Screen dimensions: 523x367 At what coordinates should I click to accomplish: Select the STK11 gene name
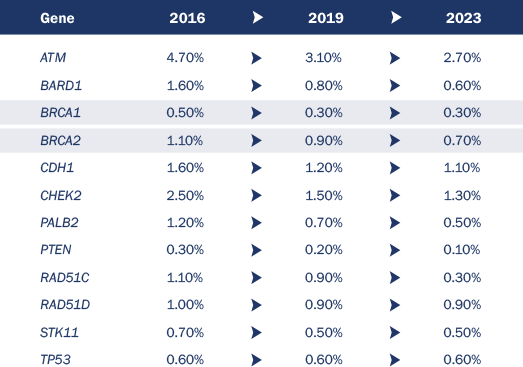pos(59,333)
